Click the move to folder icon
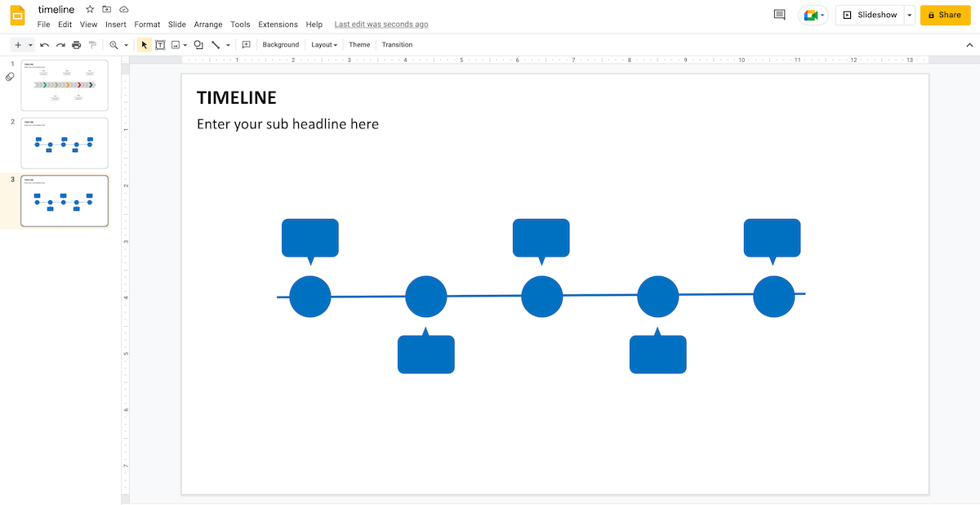The image size is (980, 505). point(107,9)
